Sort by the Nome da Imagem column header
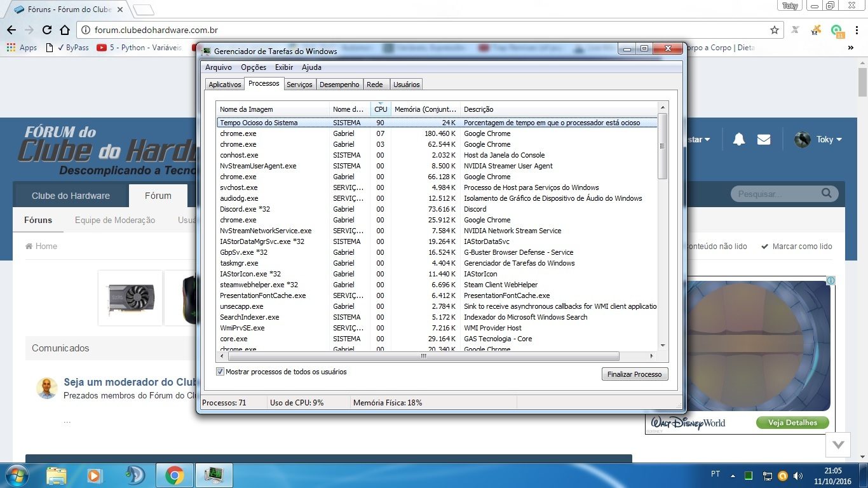 273,109
